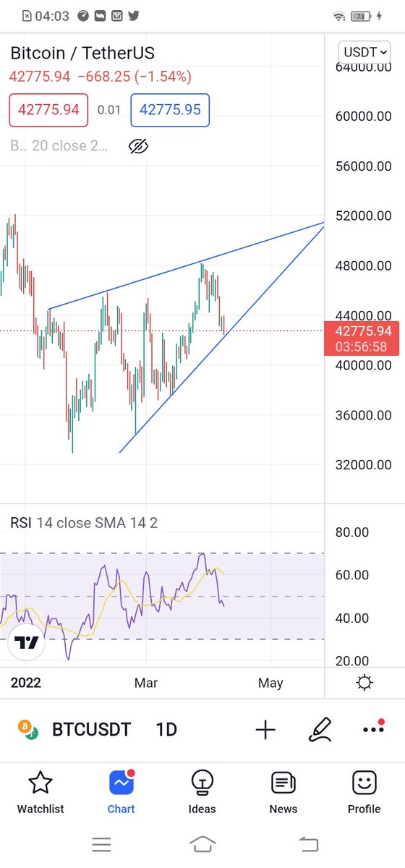The height and width of the screenshot is (868, 405).
Task: Tap the Android recent apps button
Action: click(x=101, y=843)
